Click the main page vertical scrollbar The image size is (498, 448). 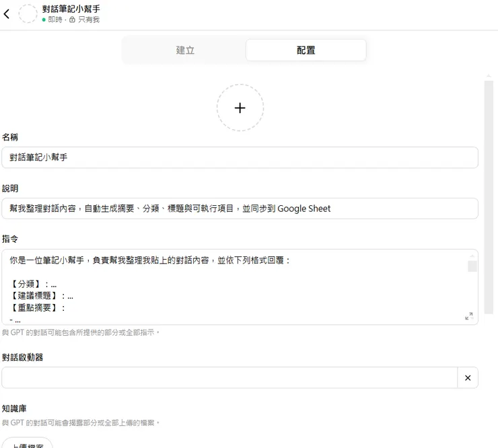[489, 197]
